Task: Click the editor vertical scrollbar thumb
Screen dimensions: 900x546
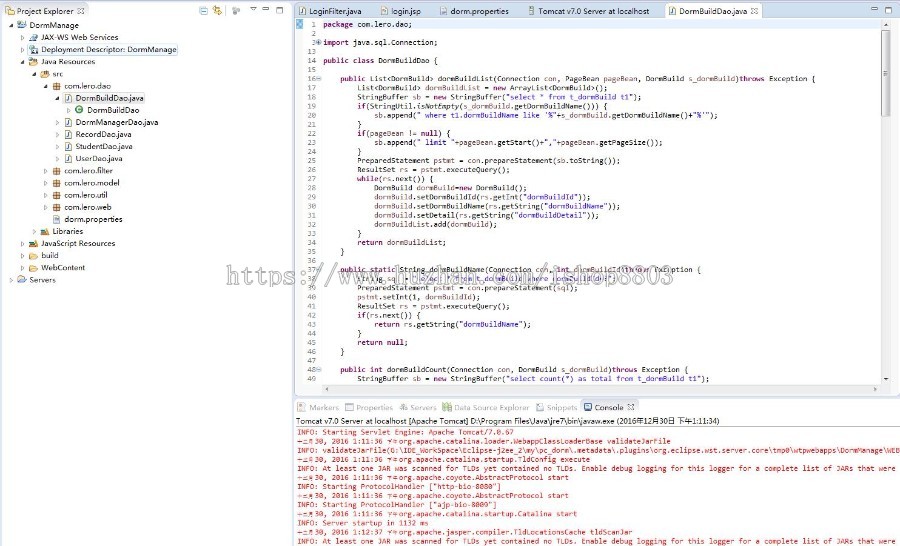Action: pos(886,72)
